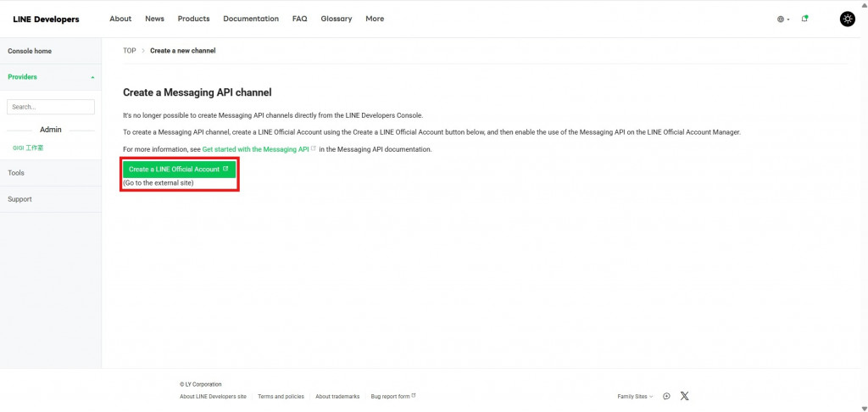Open the Bug report form link
Screen dimensions: 868x412
click(390, 397)
